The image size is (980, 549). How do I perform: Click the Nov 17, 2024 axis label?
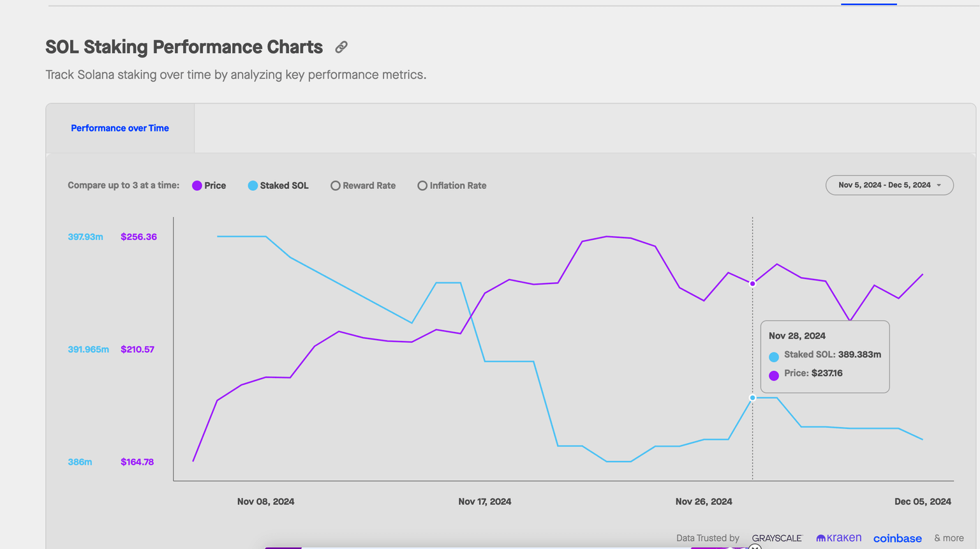pos(484,502)
